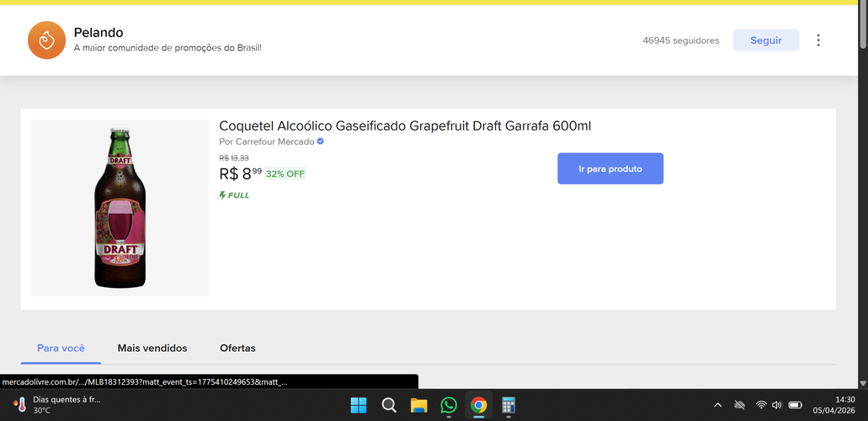This screenshot has width=868, height=421.
Task: Click the Por Carrefour Mercado seller text
Action: pos(267,141)
